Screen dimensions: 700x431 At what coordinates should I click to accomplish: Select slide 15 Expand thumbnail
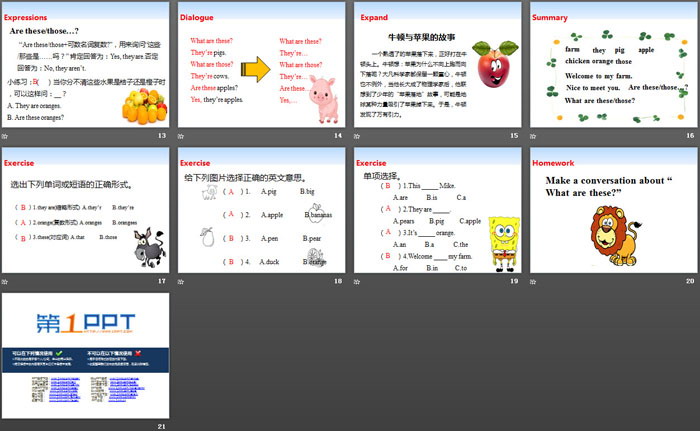438,65
